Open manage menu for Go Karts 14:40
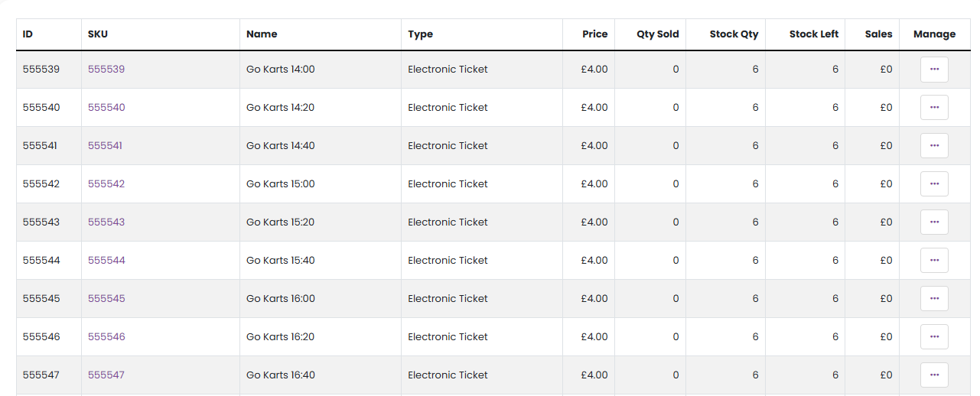Image resolution: width=980 pixels, height=396 pixels. (x=934, y=146)
